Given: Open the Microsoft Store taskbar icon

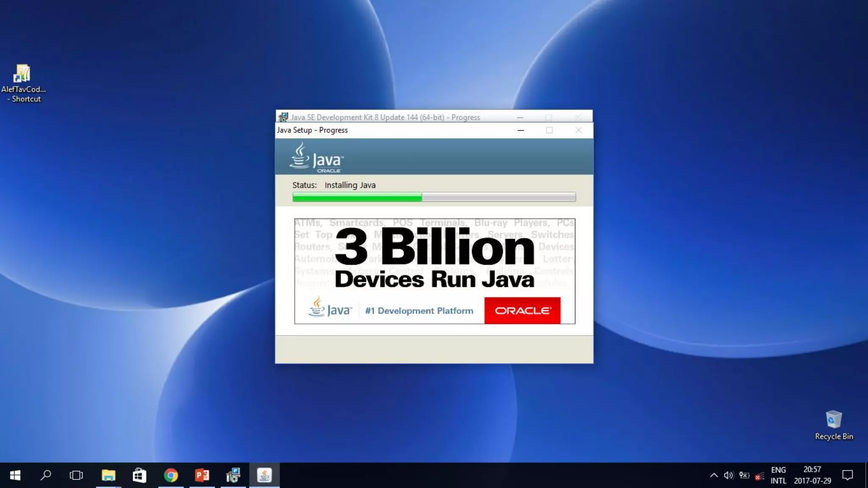Looking at the screenshot, I should tap(139, 475).
